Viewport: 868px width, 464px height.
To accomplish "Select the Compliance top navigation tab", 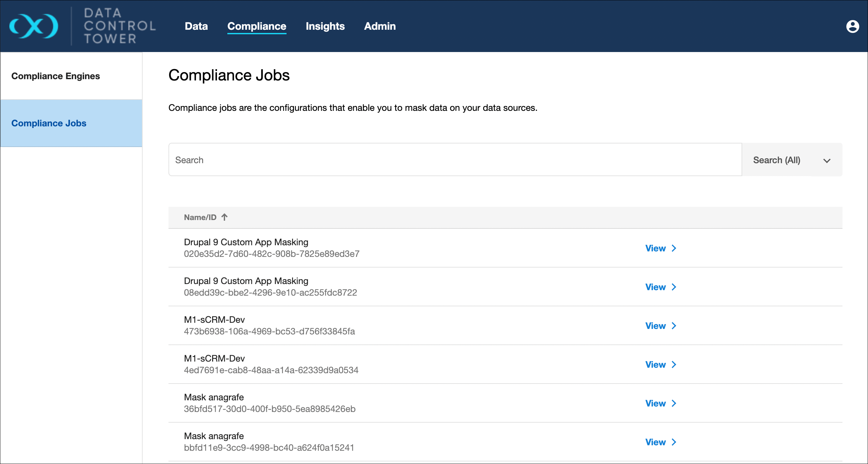I will click(256, 26).
